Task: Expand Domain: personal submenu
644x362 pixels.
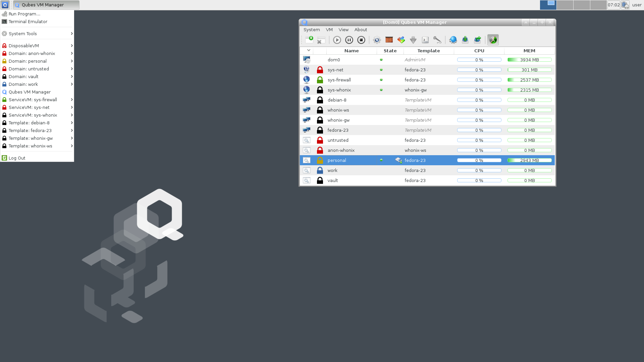Action: click(x=37, y=61)
